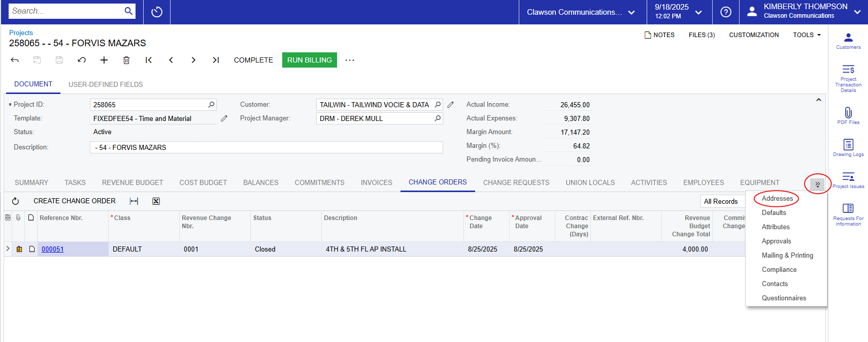Open the User-Defined Fields tab
This screenshot has width=868, height=342.
click(x=106, y=84)
